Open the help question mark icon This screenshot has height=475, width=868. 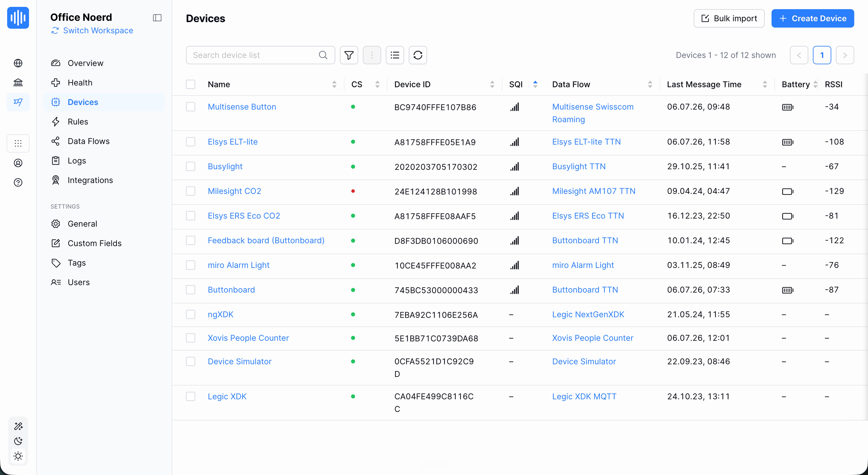(x=18, y=182)
